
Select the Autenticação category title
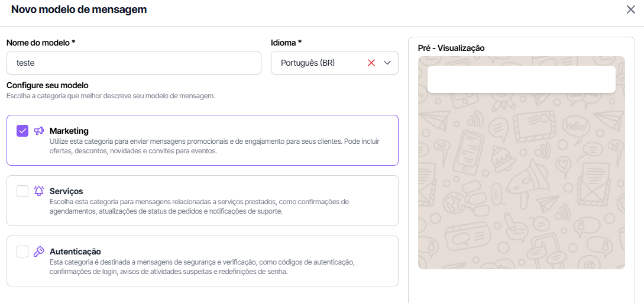75,252
